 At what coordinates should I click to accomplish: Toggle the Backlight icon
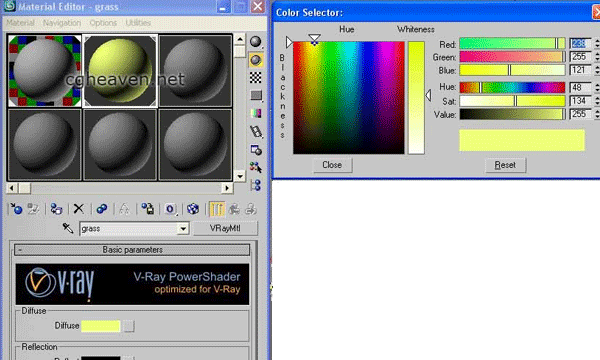coord(256,60)
